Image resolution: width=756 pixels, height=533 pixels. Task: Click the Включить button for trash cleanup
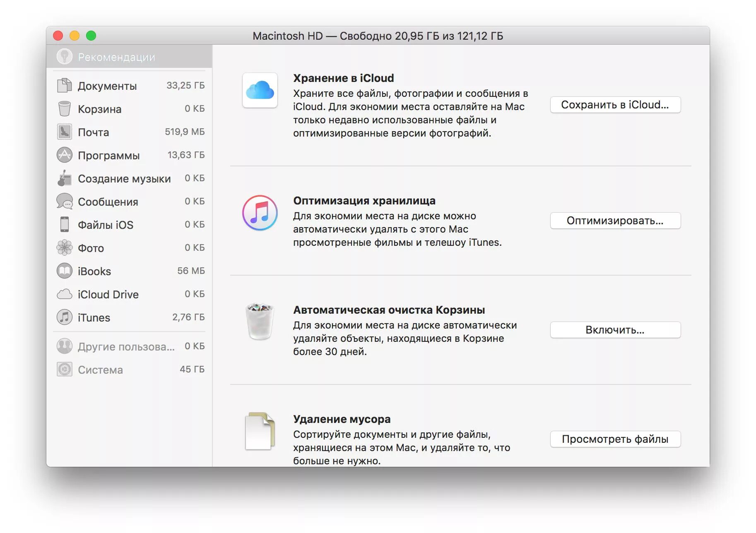[x=615, y=330]
